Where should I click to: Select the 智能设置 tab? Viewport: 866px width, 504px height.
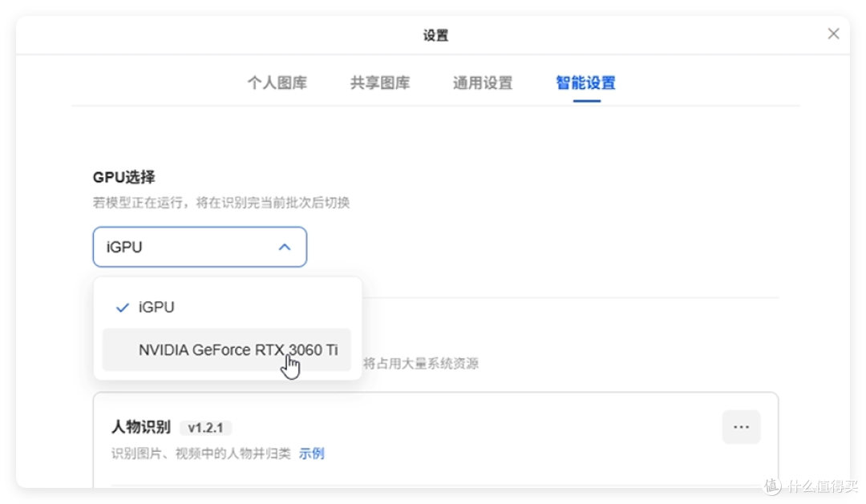[586, 83]
